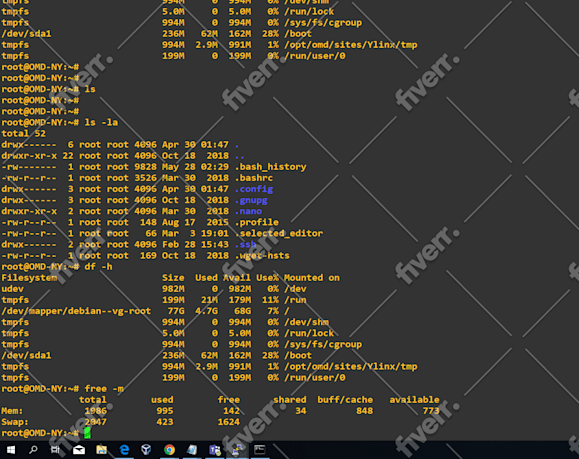Click the 'available' column header
This screenshot has width=579, height=459.
tap(414, 400)
